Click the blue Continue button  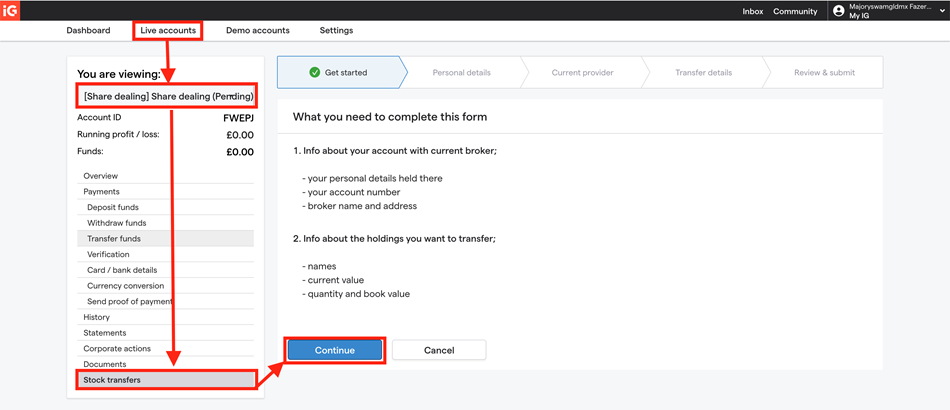coord(335,350)
